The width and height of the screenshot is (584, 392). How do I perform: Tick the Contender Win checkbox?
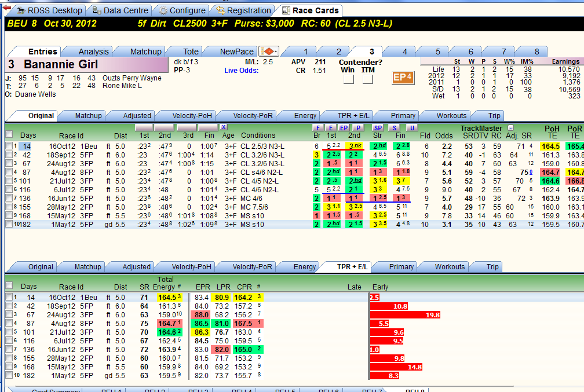tap(349, 79)
